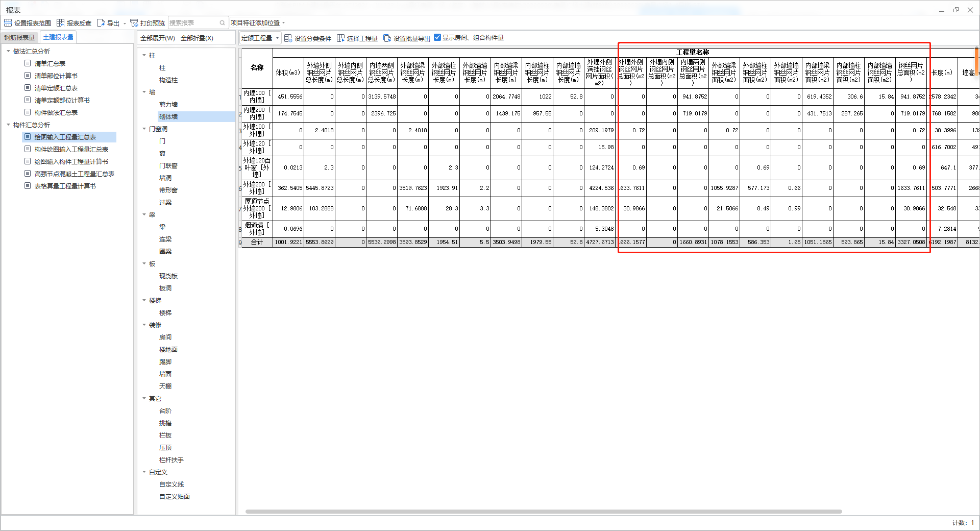Collapse the 做法汇总分析 tree node

(x=8, y=51)
